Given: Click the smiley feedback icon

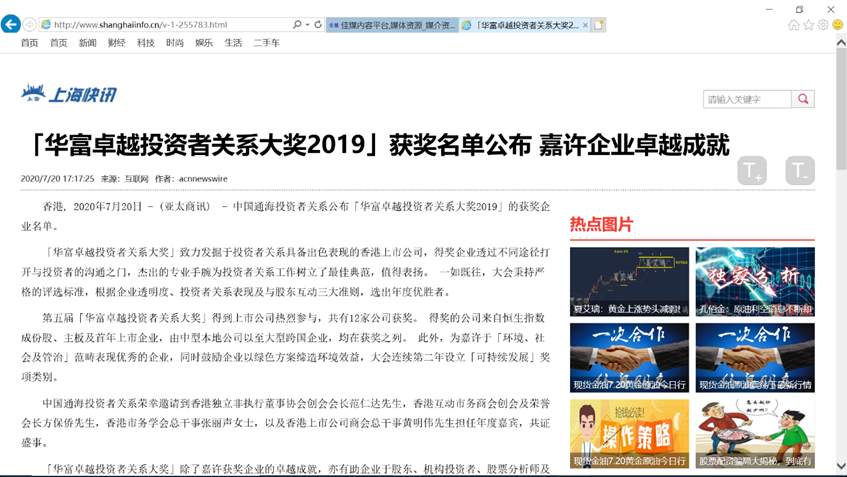Looking at the screenshot, I should click(x=838, y=24).
